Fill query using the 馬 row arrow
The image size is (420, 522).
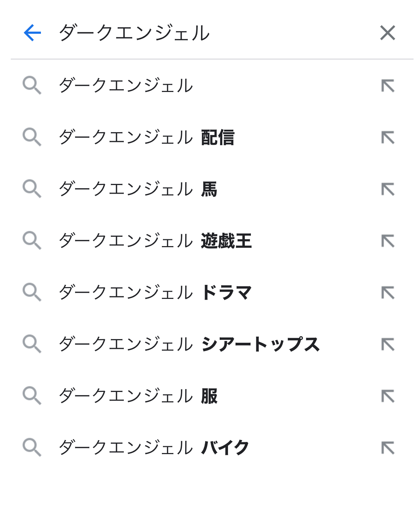[388, 189]
